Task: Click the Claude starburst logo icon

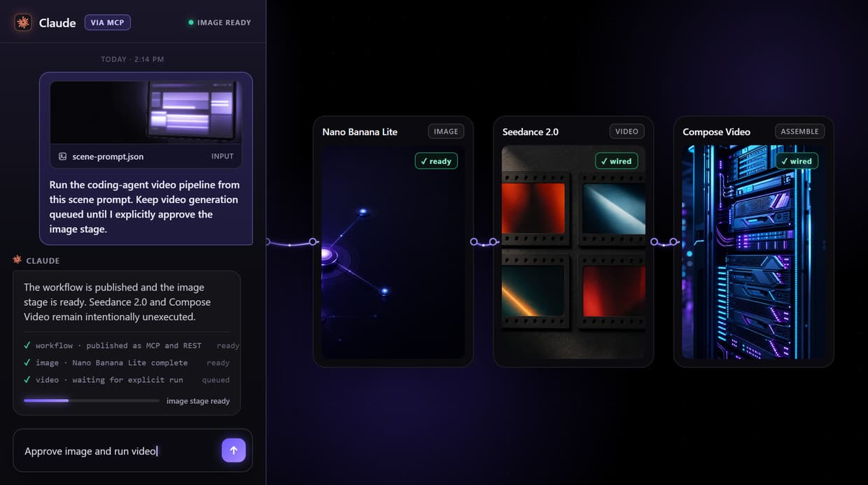Action: [23, 22]
